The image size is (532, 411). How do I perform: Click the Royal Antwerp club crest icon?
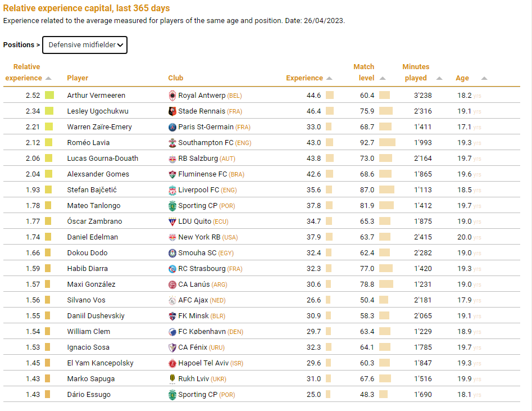click(x=172, y=96)
